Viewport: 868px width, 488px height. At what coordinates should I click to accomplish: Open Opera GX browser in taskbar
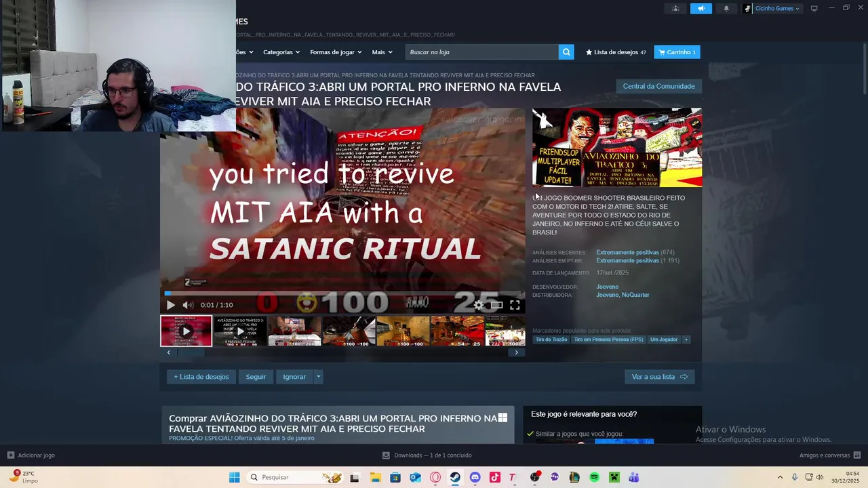[435, 477]
